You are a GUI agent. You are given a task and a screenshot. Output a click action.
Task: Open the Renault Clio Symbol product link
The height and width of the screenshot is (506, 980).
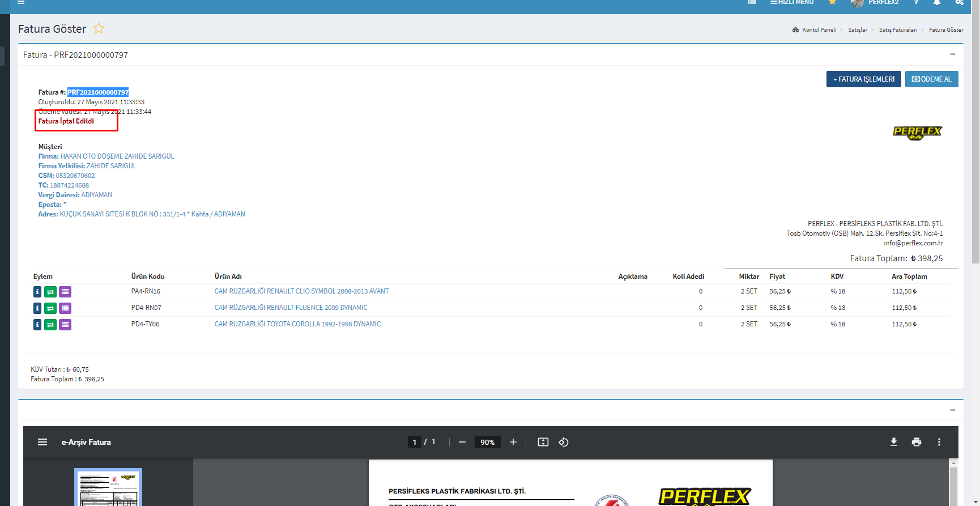pos(301,291)
